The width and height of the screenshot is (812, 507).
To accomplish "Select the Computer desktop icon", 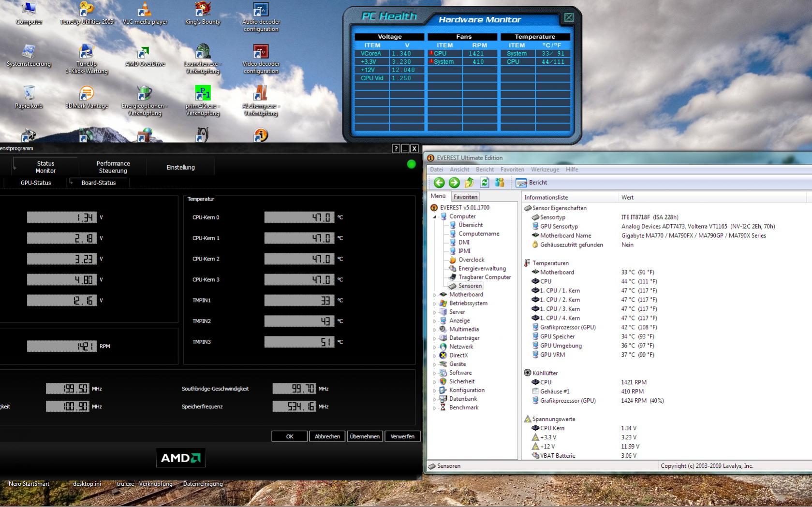I will [29, 14].
